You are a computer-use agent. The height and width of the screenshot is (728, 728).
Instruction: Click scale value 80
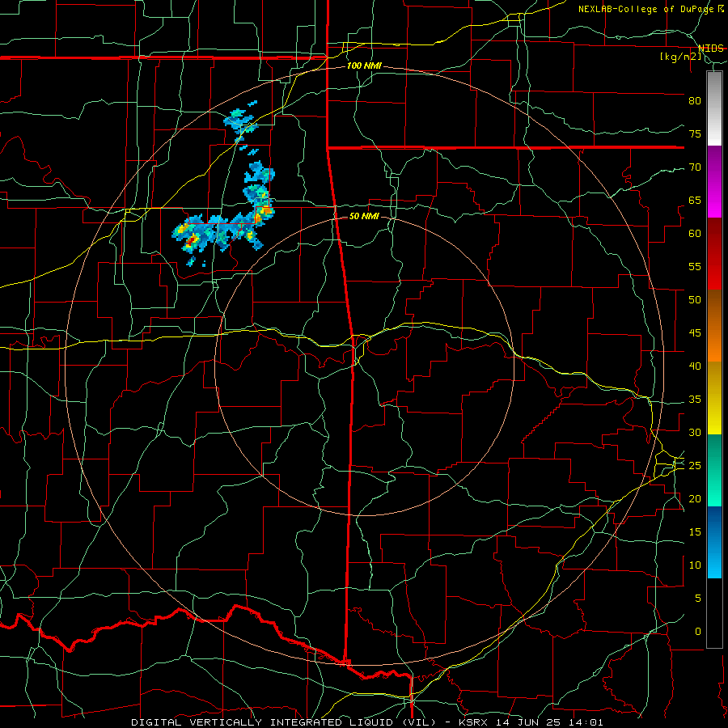(x=695, y=101)
